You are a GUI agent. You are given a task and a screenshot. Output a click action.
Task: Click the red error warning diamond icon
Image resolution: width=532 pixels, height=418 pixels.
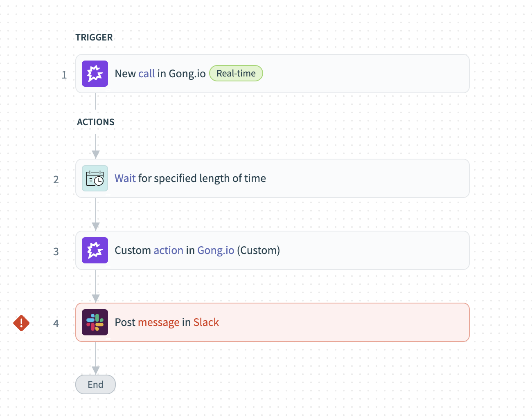click(21, 323)
